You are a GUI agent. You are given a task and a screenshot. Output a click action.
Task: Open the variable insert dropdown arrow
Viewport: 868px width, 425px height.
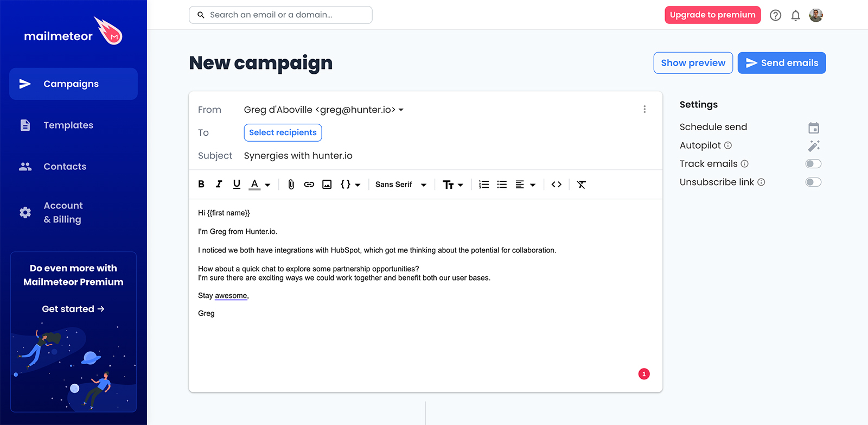[358, 185]
